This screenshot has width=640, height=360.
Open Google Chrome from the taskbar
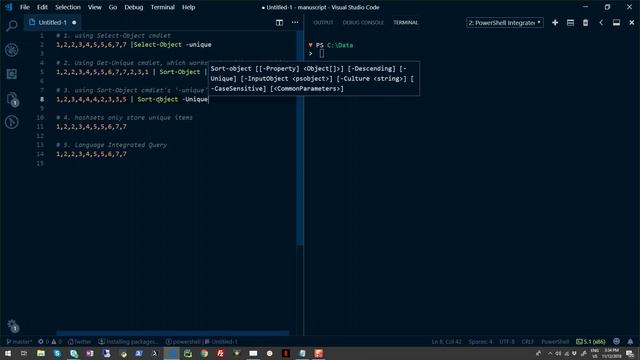pos(204,353)
